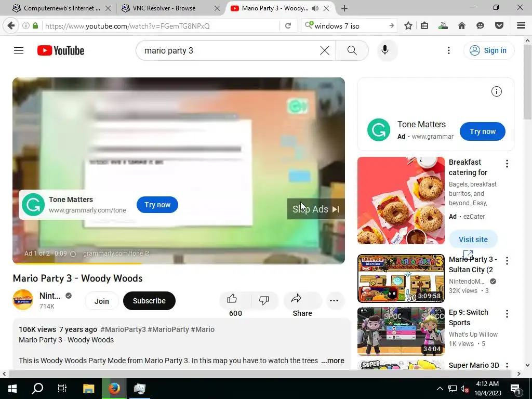Click the YouTube search magnifier button
Viewport: 532px width, 399px height.
tap(352, 50)
